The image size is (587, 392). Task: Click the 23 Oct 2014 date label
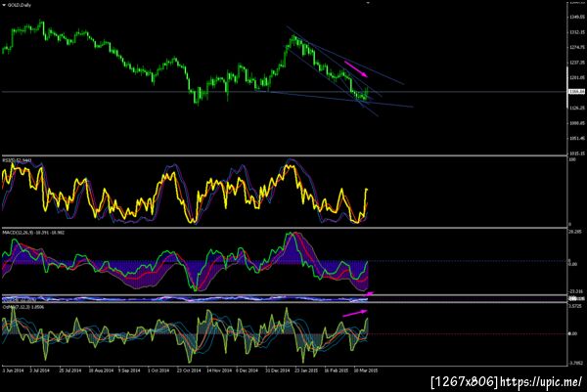coord(189,370)
